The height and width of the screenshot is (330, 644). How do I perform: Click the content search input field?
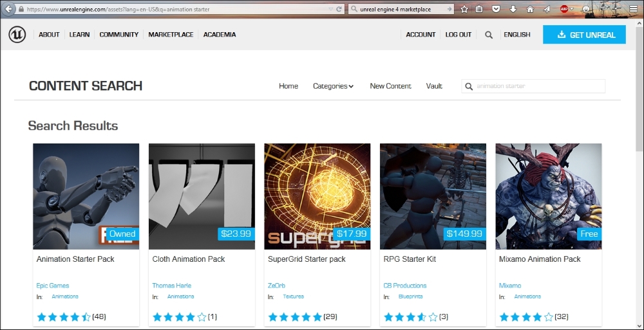[533, 86]
